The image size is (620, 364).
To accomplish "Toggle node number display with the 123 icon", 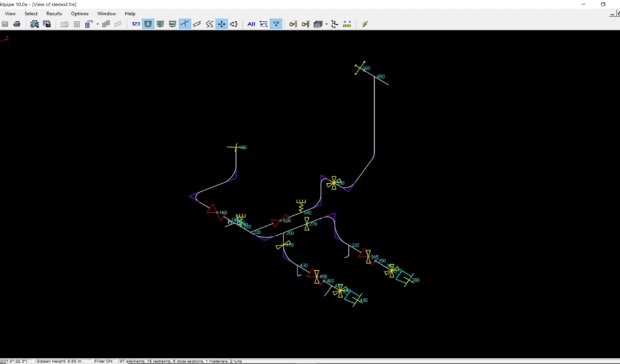I will (136, 24).
